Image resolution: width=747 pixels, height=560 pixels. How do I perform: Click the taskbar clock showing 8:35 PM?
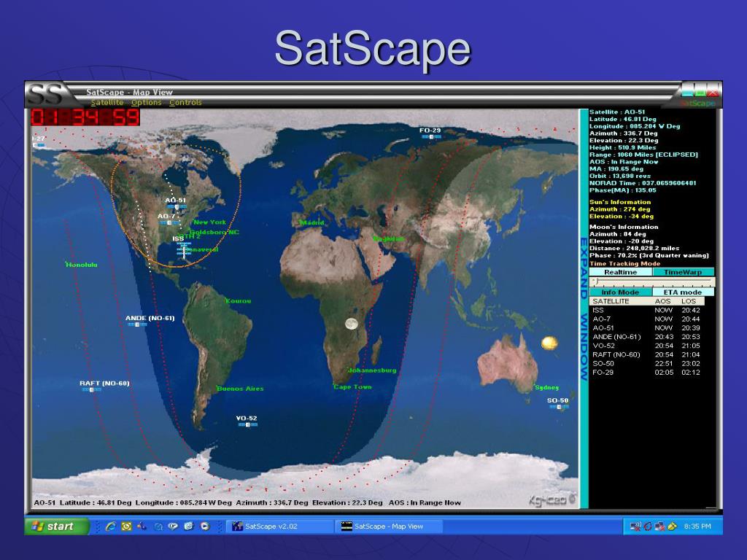click(x=697, y=526)
